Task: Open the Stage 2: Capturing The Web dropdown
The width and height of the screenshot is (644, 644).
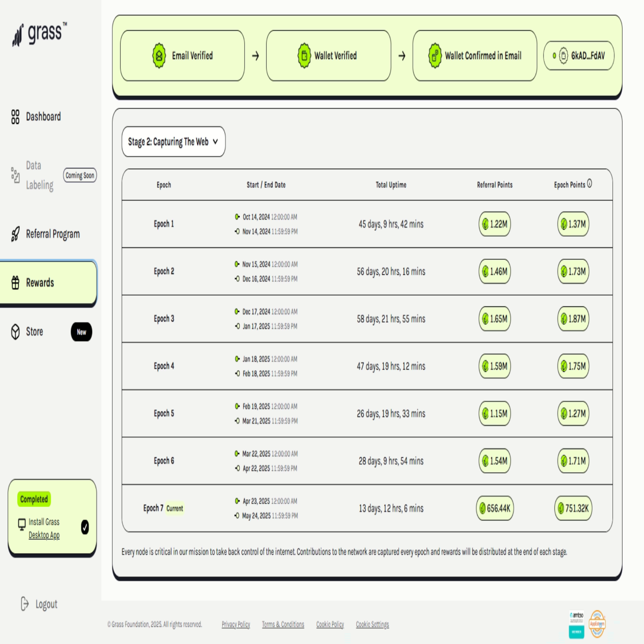Action: [x=173, y=142]
